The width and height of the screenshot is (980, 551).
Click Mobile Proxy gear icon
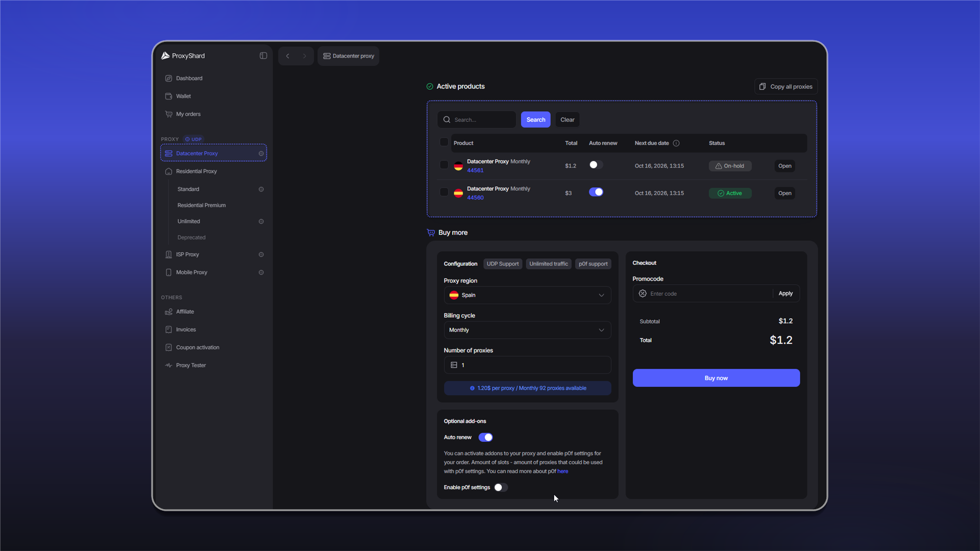[x=261, y=272]
